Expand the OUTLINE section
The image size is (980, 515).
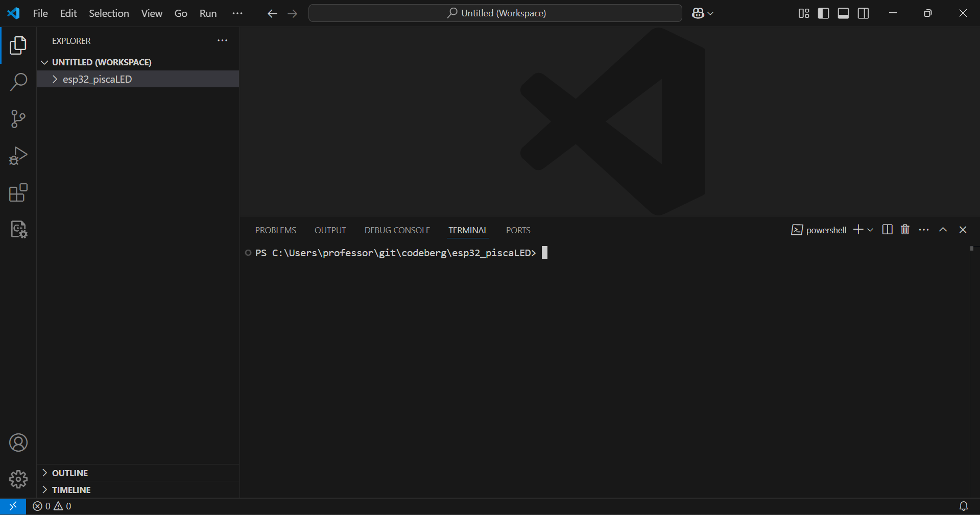click(x=138, y=473)
